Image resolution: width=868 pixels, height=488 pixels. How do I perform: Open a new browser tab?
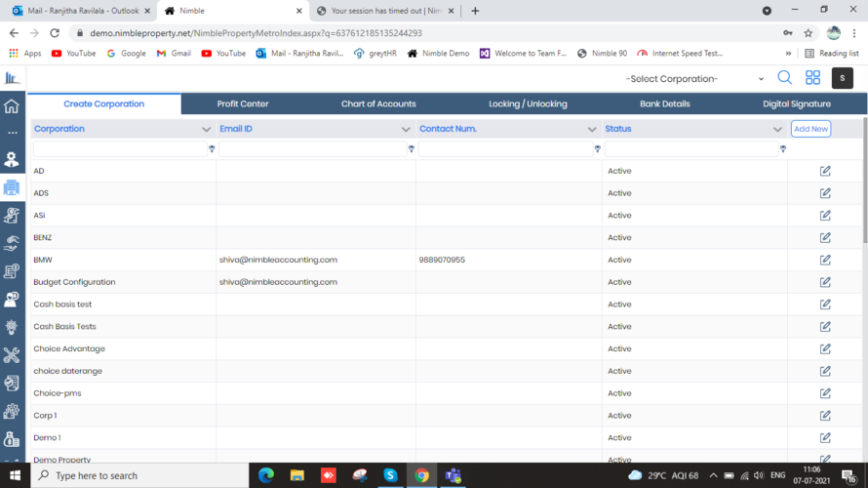[x=475, y=11]
